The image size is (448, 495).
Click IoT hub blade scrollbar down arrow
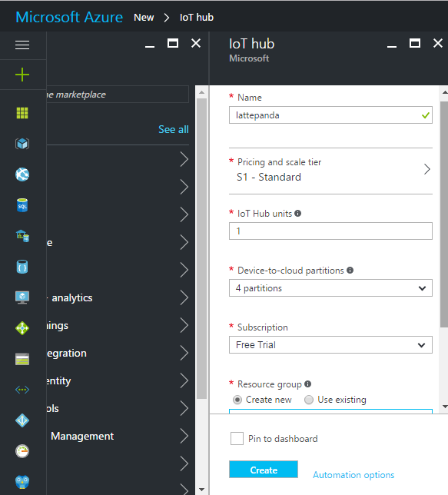[444, 407]
